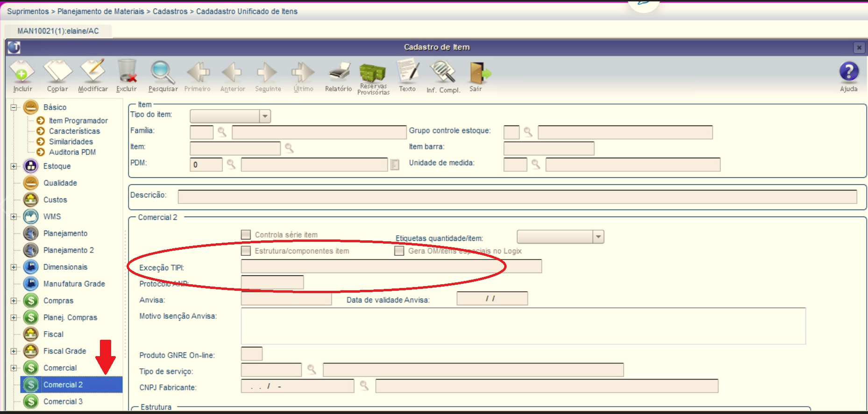The height and width of the screenshot is (414, 868).
Task: Go to Anterior record arrow
Action: (232, 72)
